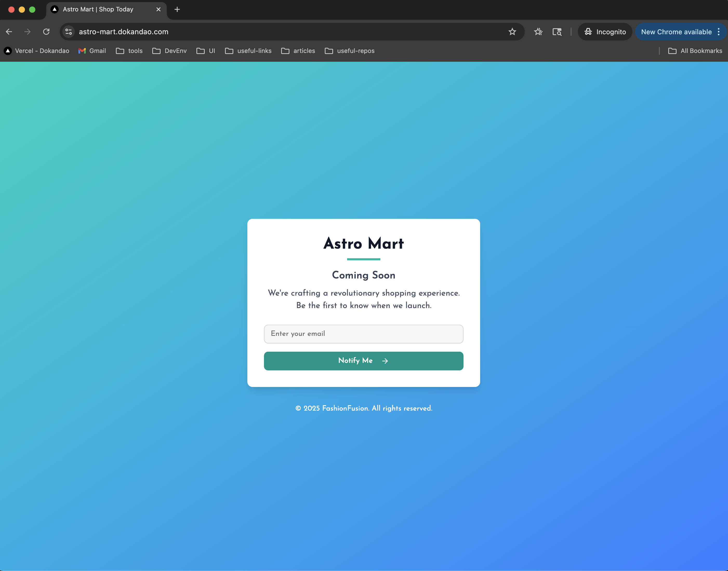Open the Chrome update three-dot menu
This screenshot has width=728, height=571.
point(719,32)
